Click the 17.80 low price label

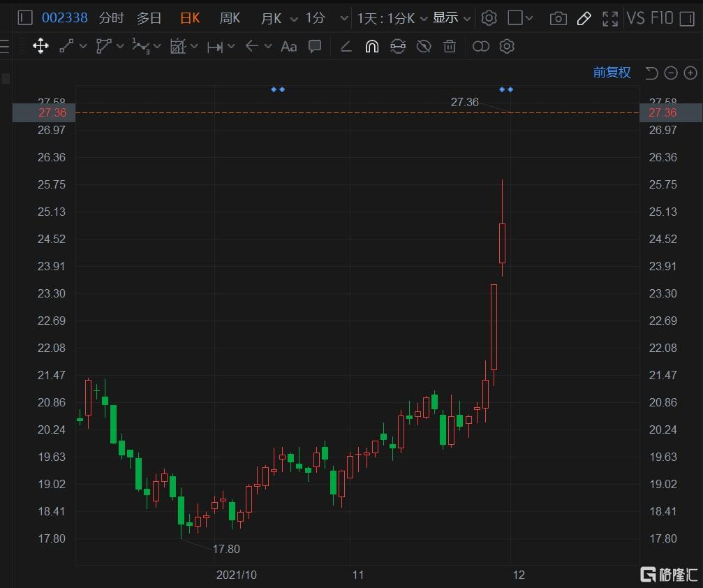tap(226, 549)
